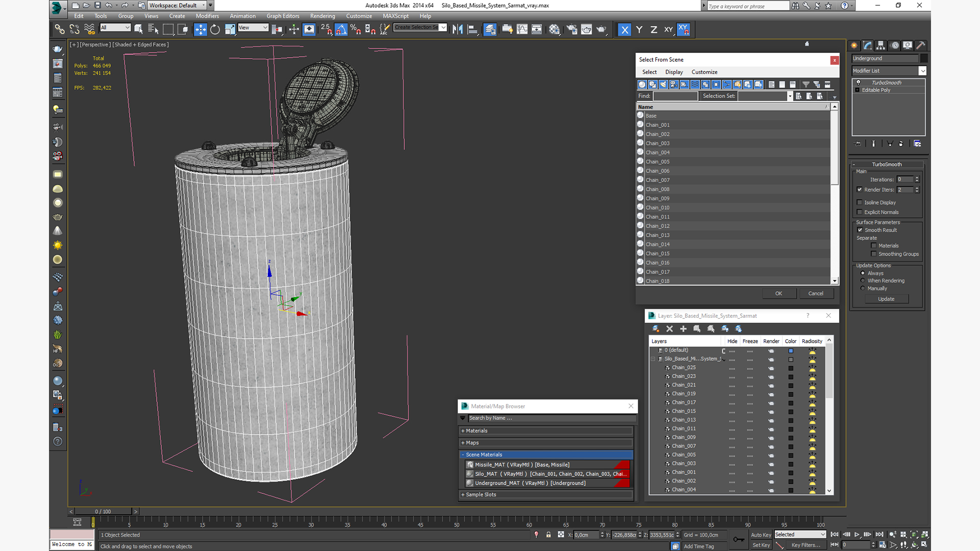Open Display menu in Select From Scene
The height and width of the screenshot is (551, 980).
click(x=674, y=72)
